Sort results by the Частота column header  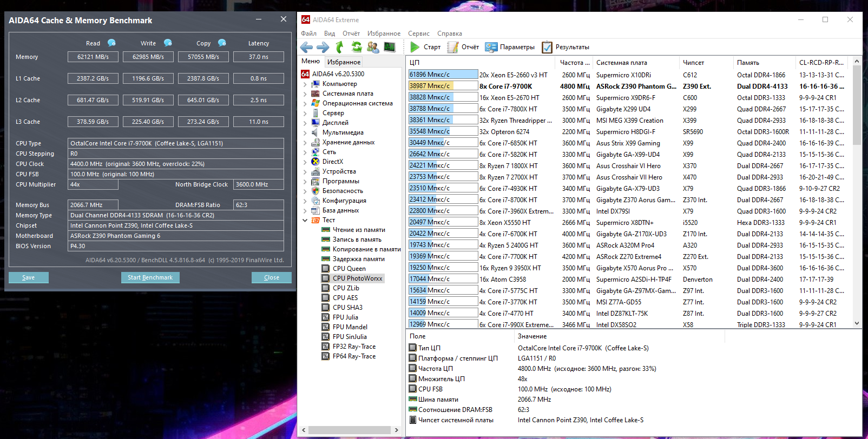(575, 63)
